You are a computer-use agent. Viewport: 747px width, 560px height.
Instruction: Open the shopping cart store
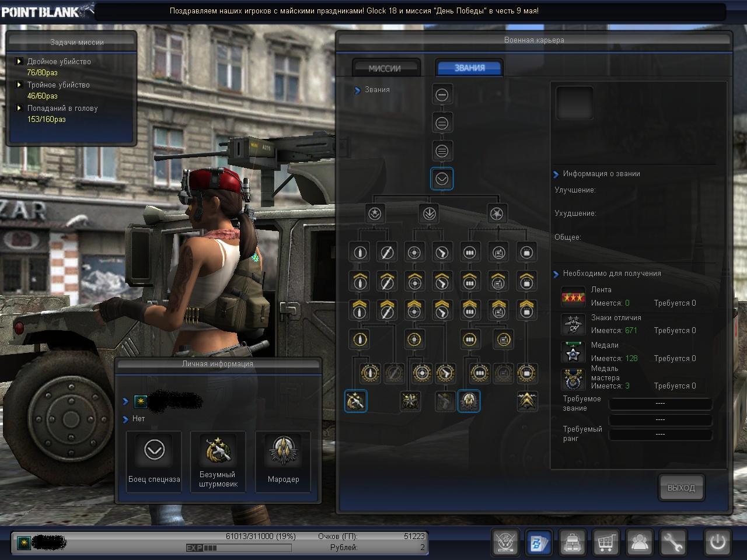[606, 542]
